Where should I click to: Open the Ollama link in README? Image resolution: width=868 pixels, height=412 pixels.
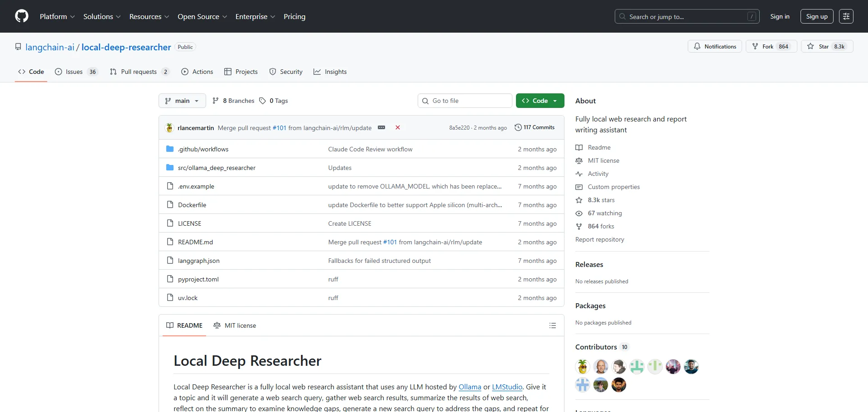(469, 387)
